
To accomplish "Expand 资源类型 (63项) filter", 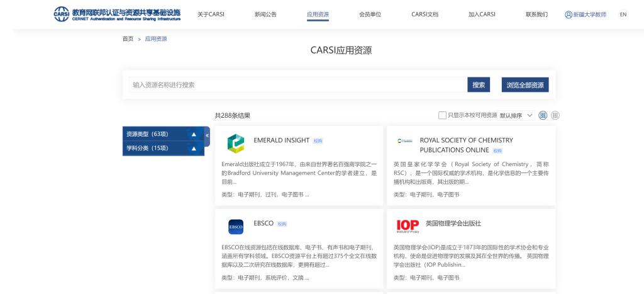I will pyautogui.click(x=164, y=134).
